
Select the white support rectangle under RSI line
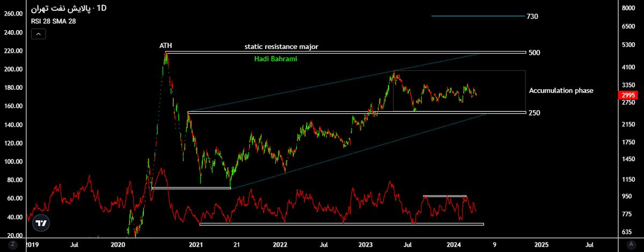click(x=341, y=224)
